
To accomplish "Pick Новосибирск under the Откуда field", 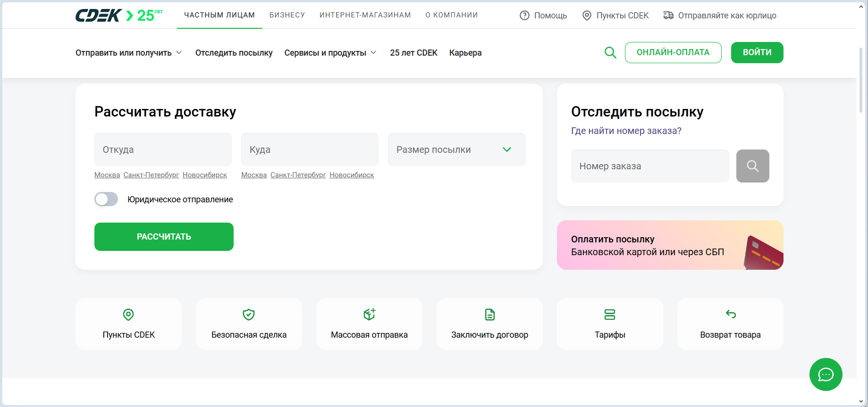I will click(205, 175).
